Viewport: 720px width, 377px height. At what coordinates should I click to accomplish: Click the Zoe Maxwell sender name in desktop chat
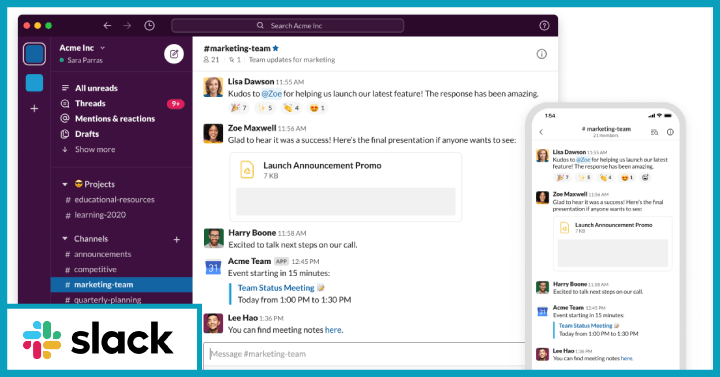(x=252, y=128)
